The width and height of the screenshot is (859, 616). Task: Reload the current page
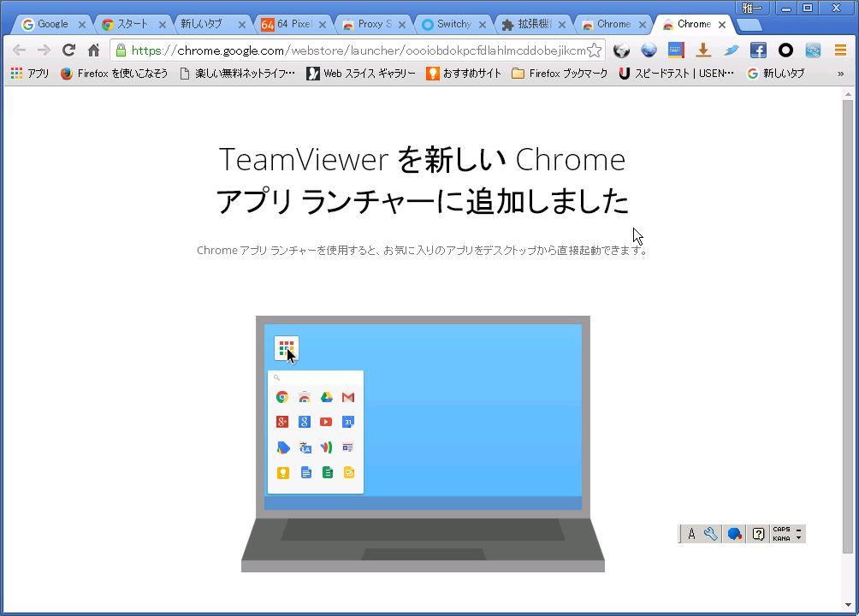(68, 50)
